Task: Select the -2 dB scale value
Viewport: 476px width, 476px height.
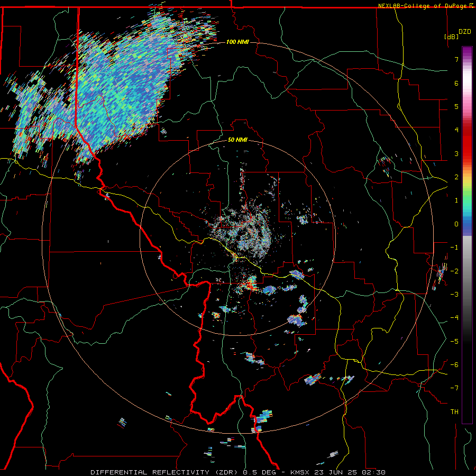Action: (x=454, y=271)
